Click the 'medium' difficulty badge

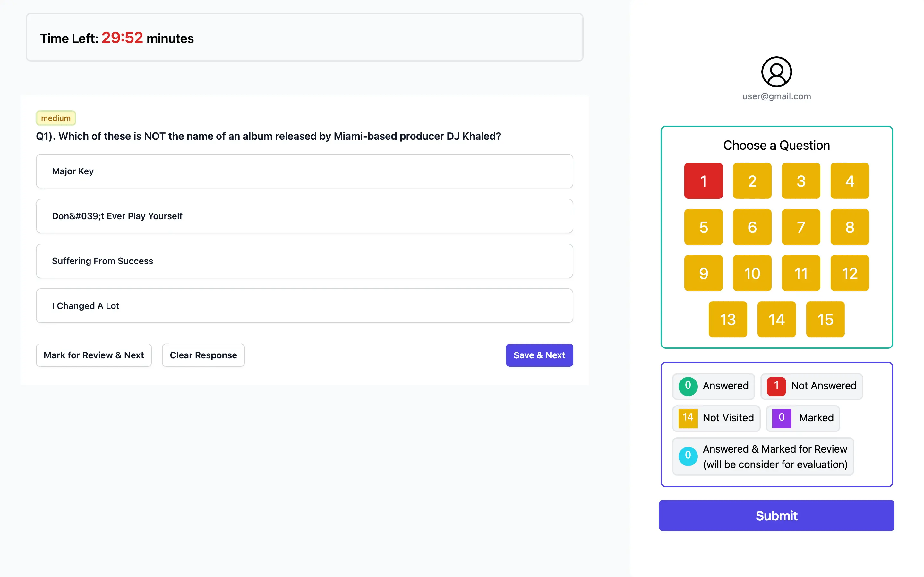pyautogui.click(x=56, y=118)
